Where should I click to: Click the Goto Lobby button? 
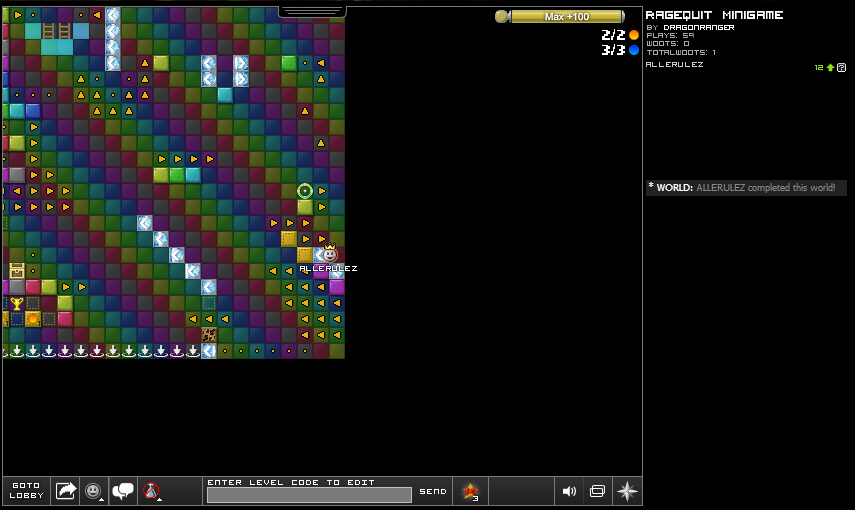point(26,490)
